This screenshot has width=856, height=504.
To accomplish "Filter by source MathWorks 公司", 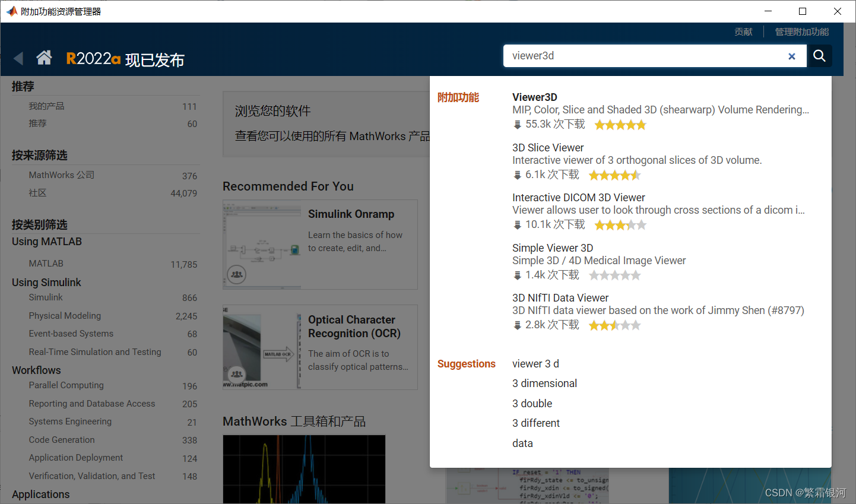I will [x=62, y=175].
